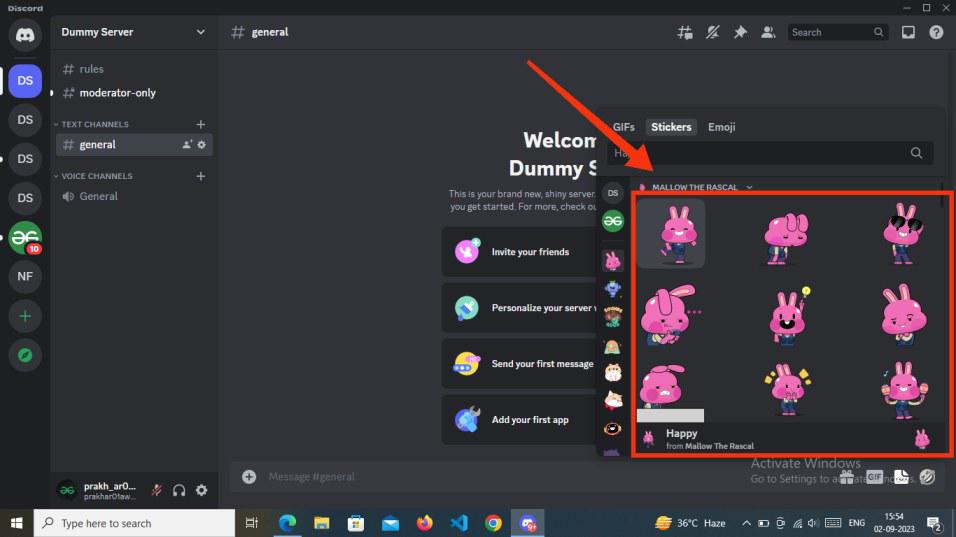The image size is (956, 537).
Task: Collapse the VOICE CHANNELS category
Action: point(94,176)
